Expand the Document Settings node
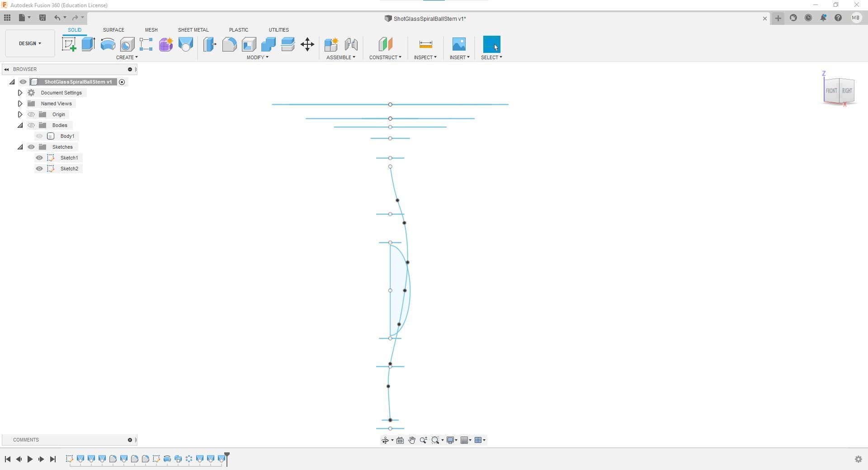The image size is (868, 470). coord(20,93)
